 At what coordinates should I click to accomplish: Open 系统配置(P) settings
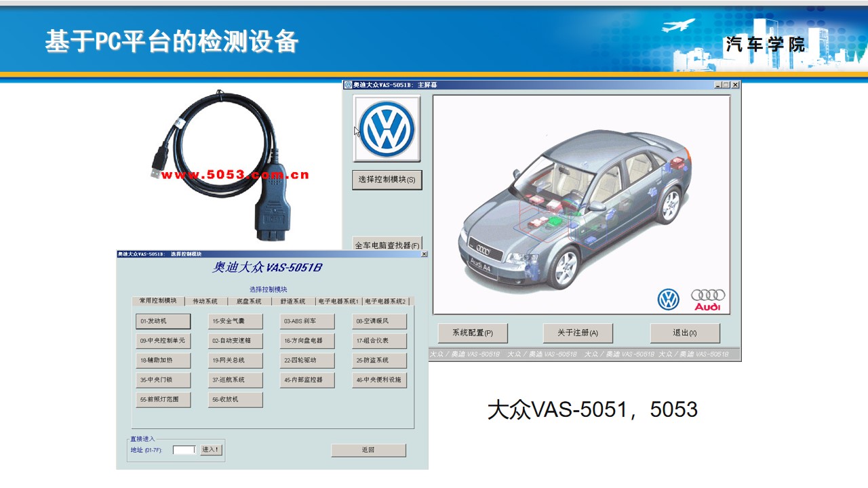point(473,333)
